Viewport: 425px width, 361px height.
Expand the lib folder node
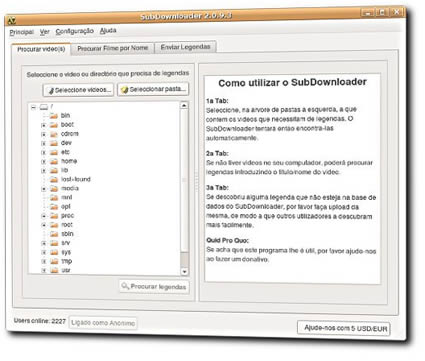pyautogui.click(x=43, y=171)
